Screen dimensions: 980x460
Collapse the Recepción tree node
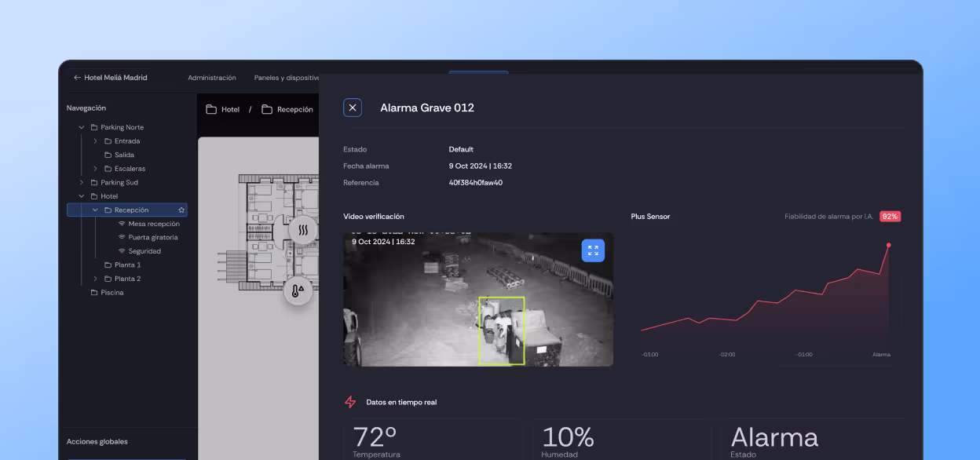click(96, 210)
